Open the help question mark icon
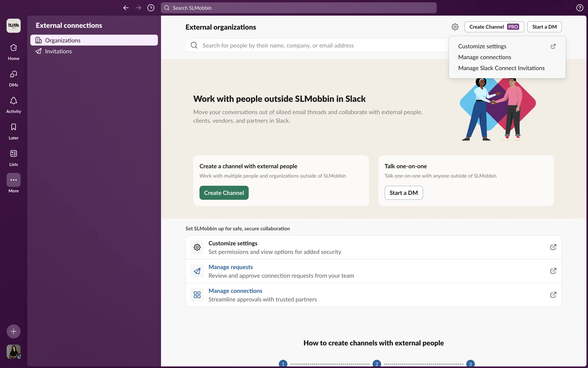 pyautogui.click(x=579, y=8)
